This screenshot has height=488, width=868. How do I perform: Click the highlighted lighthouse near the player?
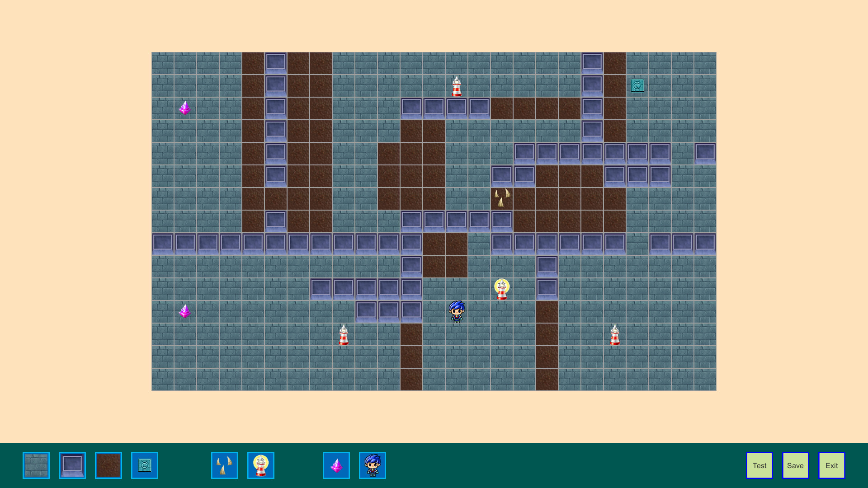pyautogui.click(x=502, y=289)
